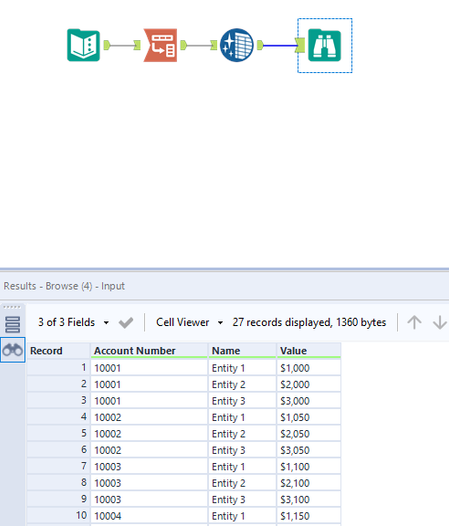Select record 7's account number 10003
449x526 pixels.
149,467
